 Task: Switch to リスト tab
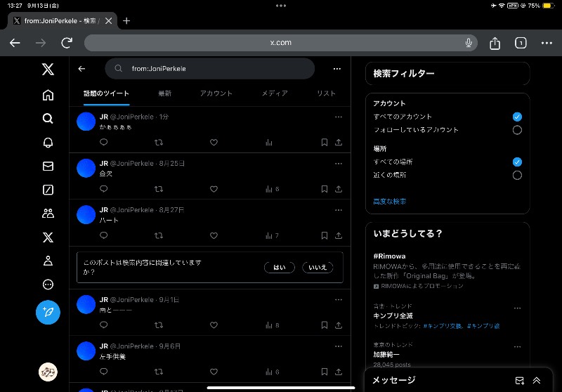click(x=326, y=93)
